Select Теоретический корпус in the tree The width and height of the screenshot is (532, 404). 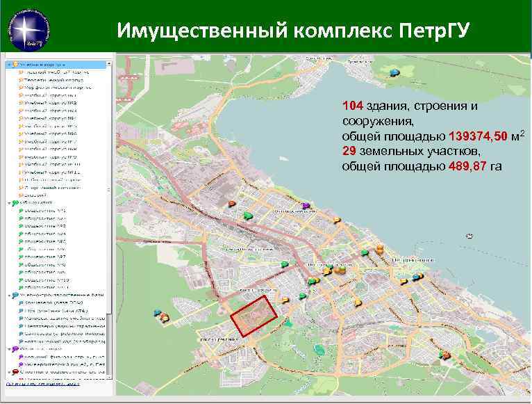coord(51,80)
